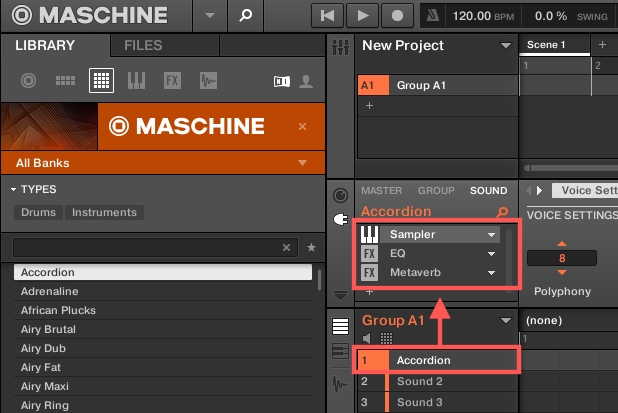Screen dimensions: 618x413
Task: Select Group A1 in arranger
Action: 437,85
